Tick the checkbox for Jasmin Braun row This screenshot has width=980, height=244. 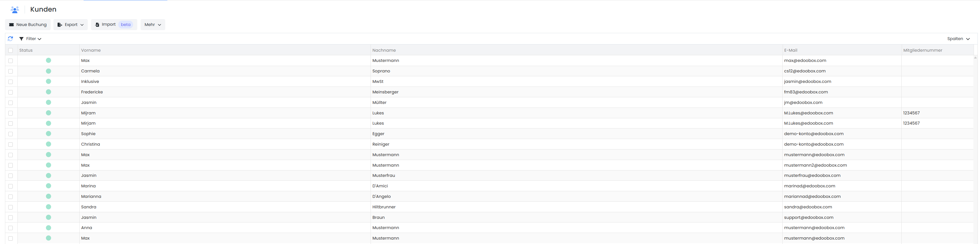pyautogui.click(x=11, y=218)
